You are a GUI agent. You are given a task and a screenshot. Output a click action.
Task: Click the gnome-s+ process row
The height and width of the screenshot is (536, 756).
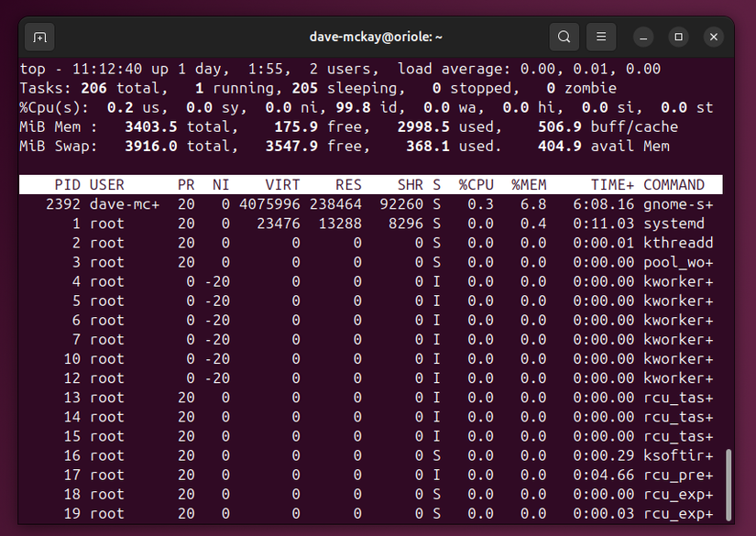367,203
